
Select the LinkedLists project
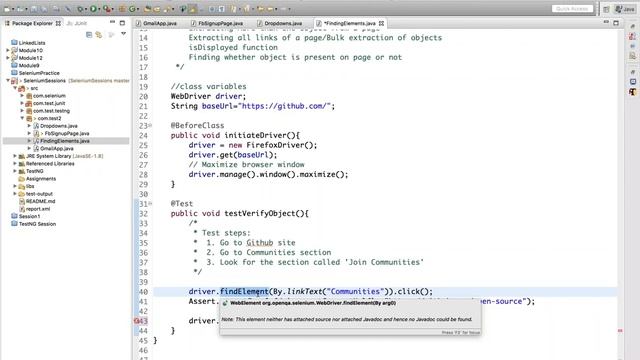31,43
